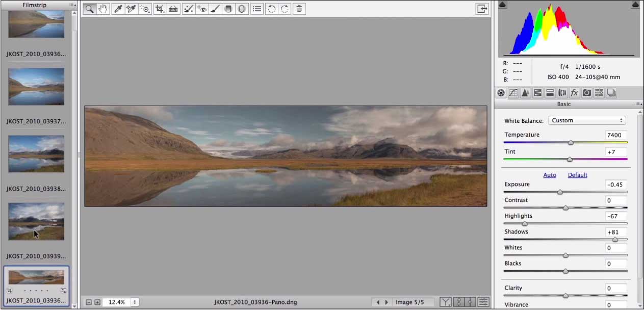Click the trash icon to mark for deletion

coord(299,9)
